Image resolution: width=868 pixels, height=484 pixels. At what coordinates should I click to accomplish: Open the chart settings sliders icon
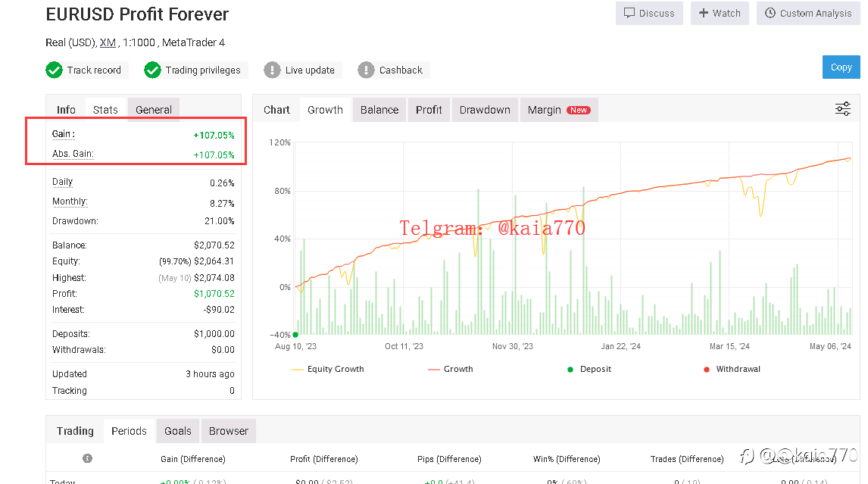pos(842,109)
